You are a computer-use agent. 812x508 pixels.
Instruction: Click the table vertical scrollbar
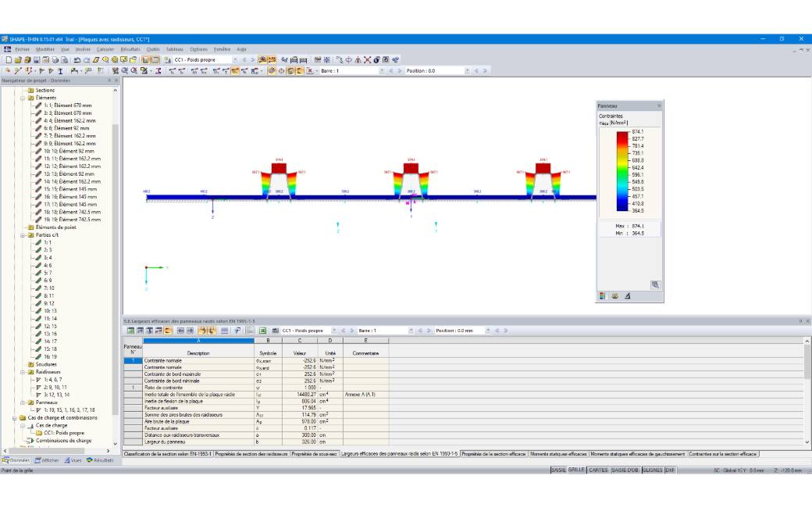(807, 392)
